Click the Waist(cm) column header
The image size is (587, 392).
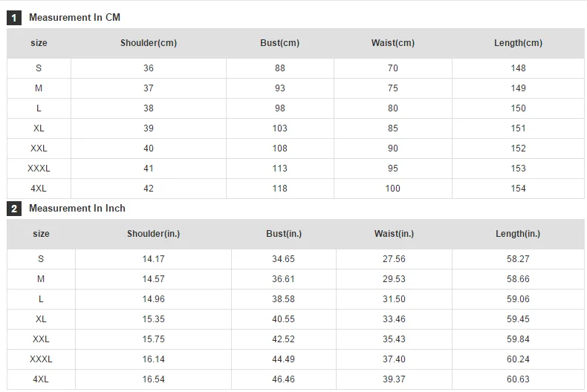393,43
